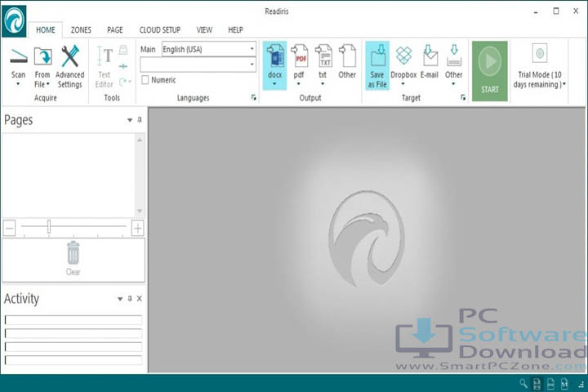588x392 pixels.
Task: Click the Trial Mode icon
Action: 540,53
